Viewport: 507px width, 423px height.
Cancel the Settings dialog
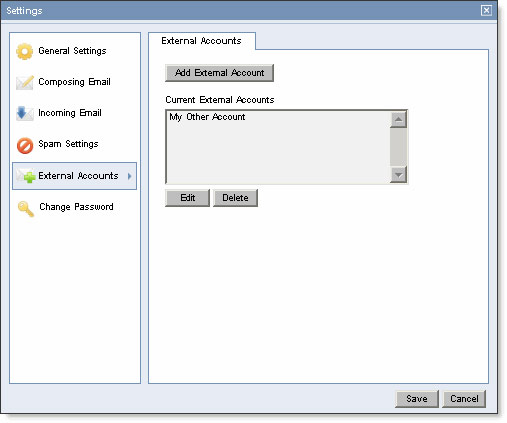[464, 399]
